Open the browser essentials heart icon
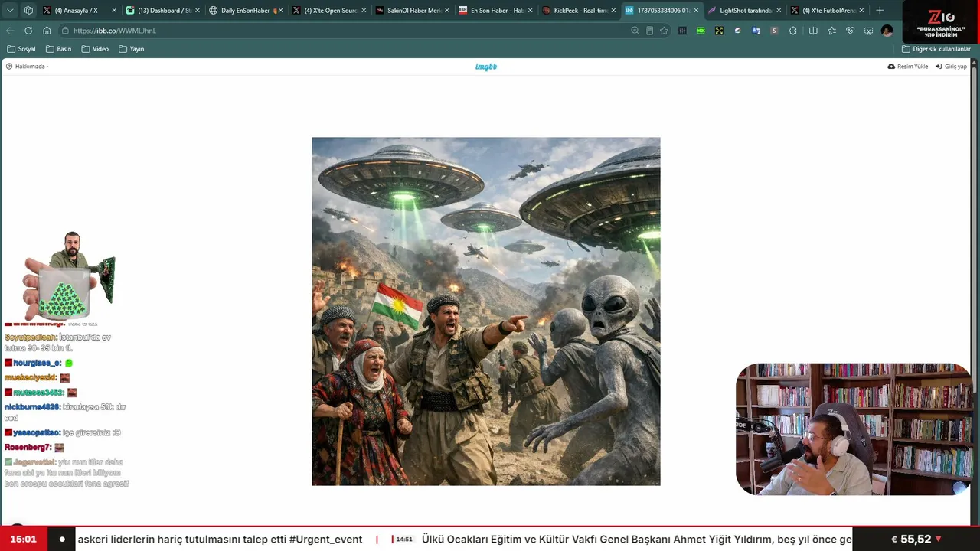The height and width of the screenshot is (551, 980). tap(850, 31)
